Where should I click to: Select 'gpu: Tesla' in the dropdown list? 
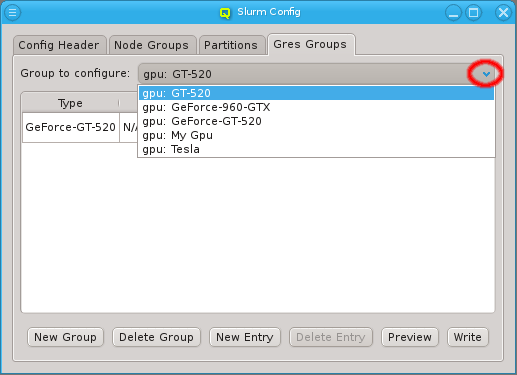316,149
